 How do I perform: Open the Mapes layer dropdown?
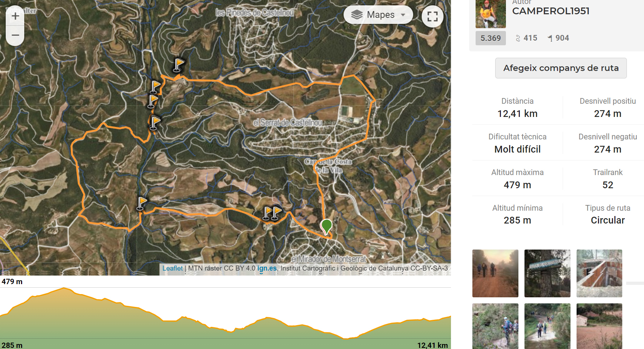(x=378, y=15)
